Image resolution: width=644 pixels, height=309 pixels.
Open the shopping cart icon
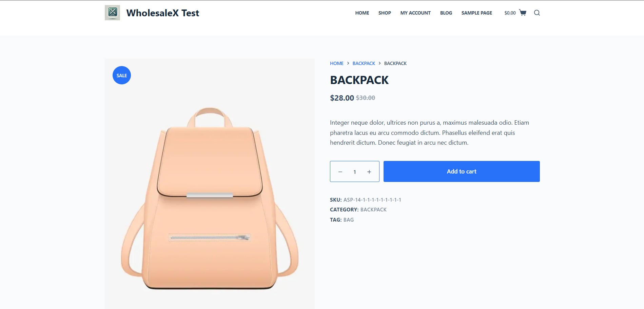[523, 13]
